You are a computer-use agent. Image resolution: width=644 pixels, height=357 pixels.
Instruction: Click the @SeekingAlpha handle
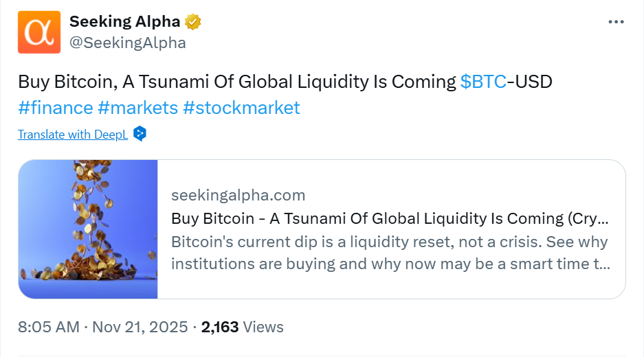tap(127, 43)
